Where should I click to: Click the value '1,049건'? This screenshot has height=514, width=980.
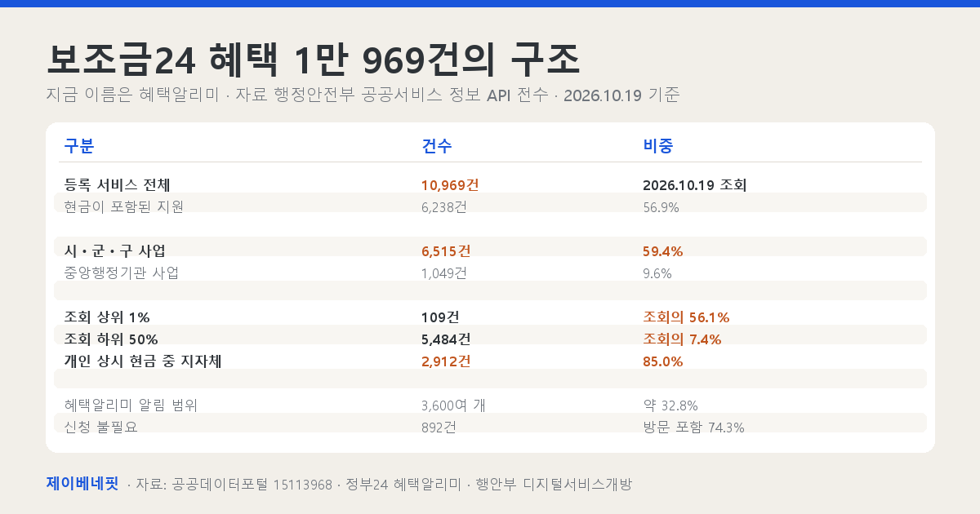tap(444, 273)
